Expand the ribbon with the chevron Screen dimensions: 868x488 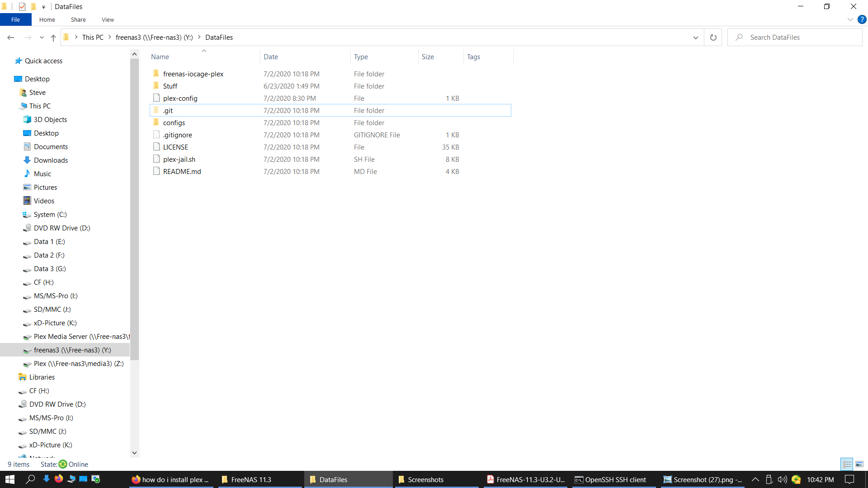pos(850,19)
